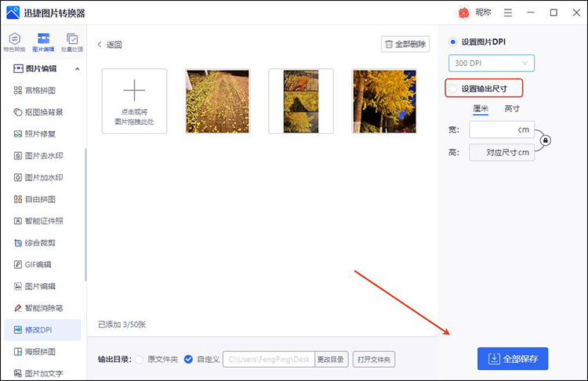Select 原文件夹 output radio button

coord(139,359)
